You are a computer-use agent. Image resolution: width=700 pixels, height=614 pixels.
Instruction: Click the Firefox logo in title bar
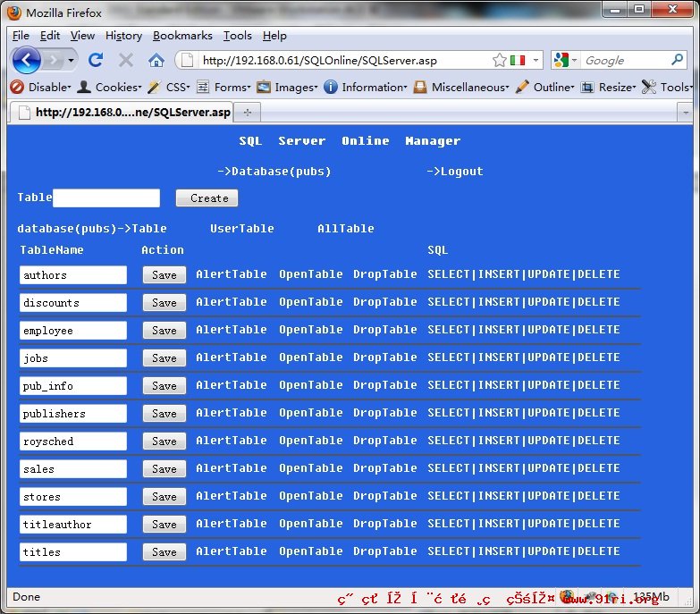(x=14, y=13)
